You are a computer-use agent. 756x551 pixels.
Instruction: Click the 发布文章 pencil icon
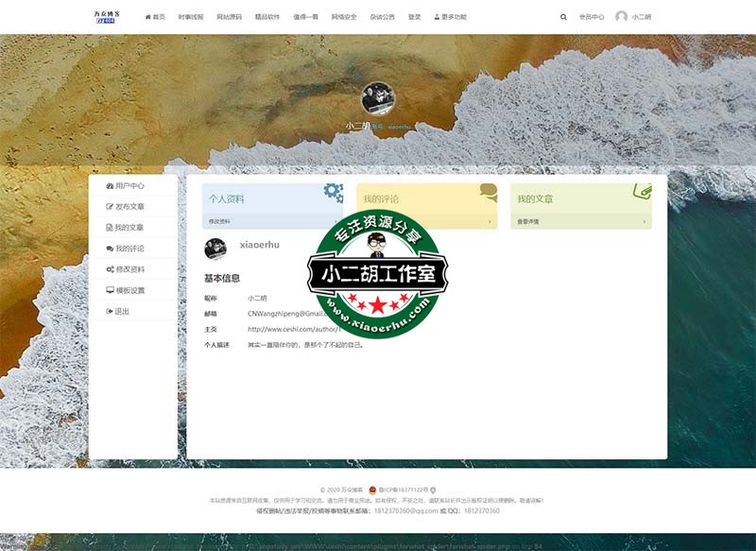(x=108, y=205)
